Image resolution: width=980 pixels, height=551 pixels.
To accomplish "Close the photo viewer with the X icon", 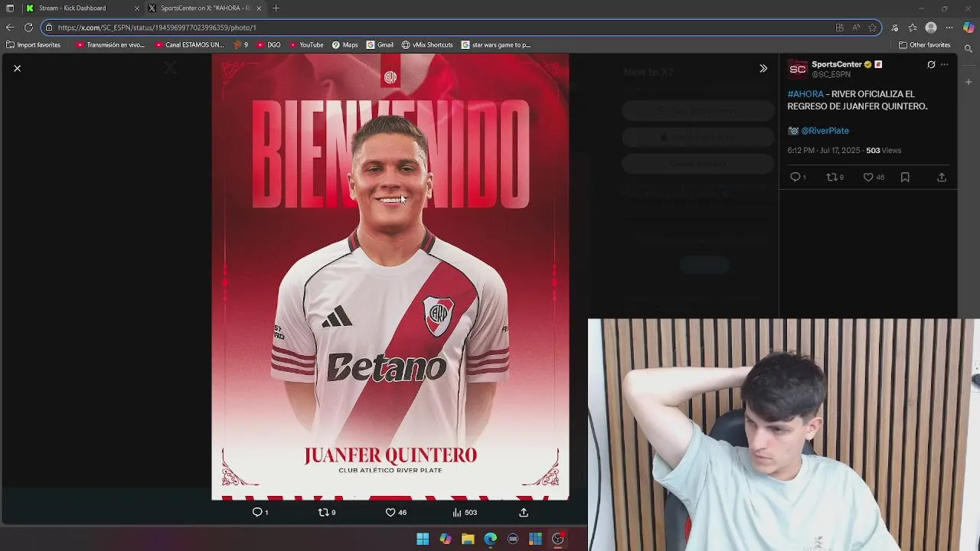I will 17,68.
